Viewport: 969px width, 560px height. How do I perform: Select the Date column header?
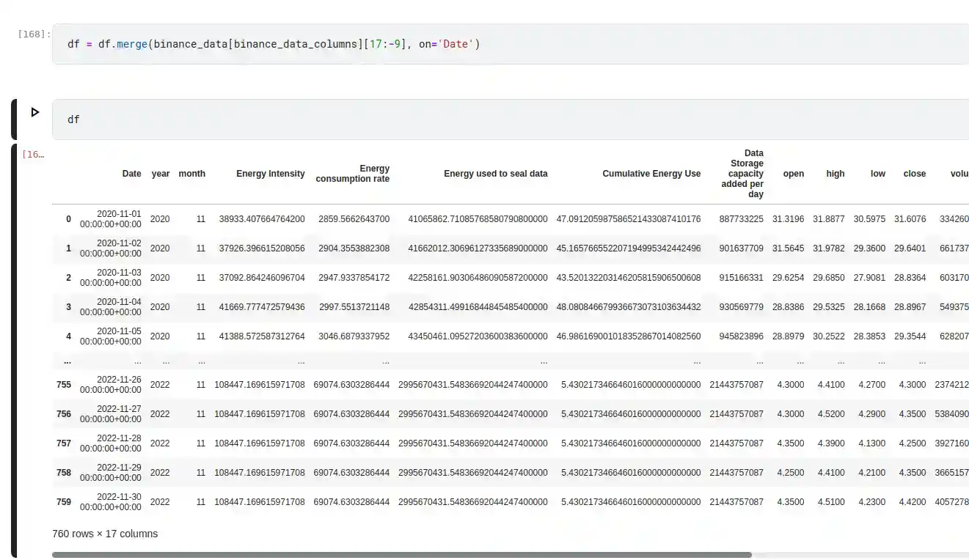132,174
